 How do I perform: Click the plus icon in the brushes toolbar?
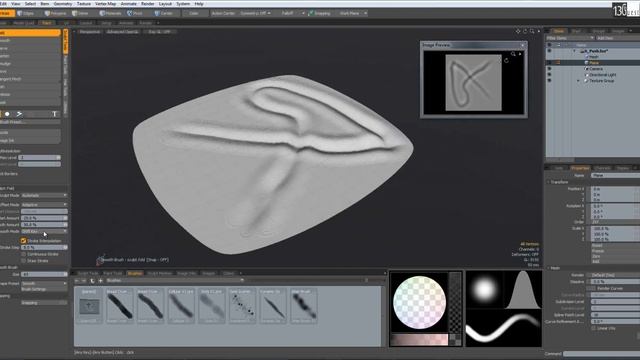click(100, 280)
